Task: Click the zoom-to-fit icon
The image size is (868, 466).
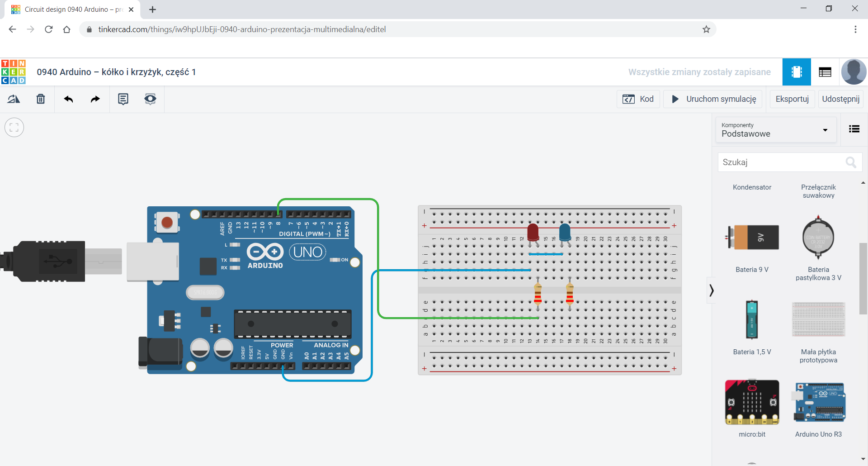Action: pos(14,127)
